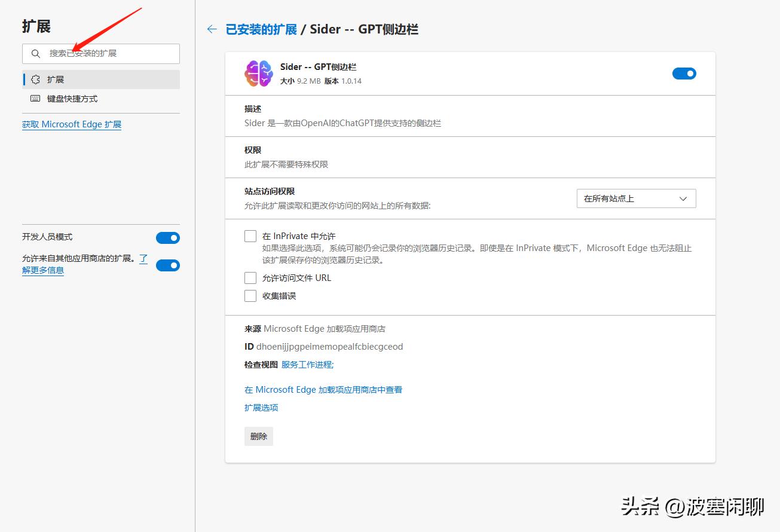Go back via 已安装的扩展 breadcrumb
780x532 pixels.
(x=261, y=29)
